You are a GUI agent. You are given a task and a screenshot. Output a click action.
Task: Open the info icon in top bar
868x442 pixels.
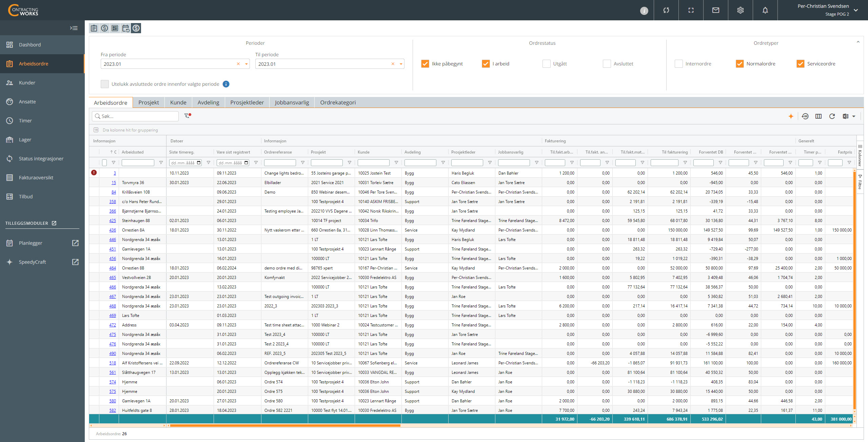click(x=644, y=11)
